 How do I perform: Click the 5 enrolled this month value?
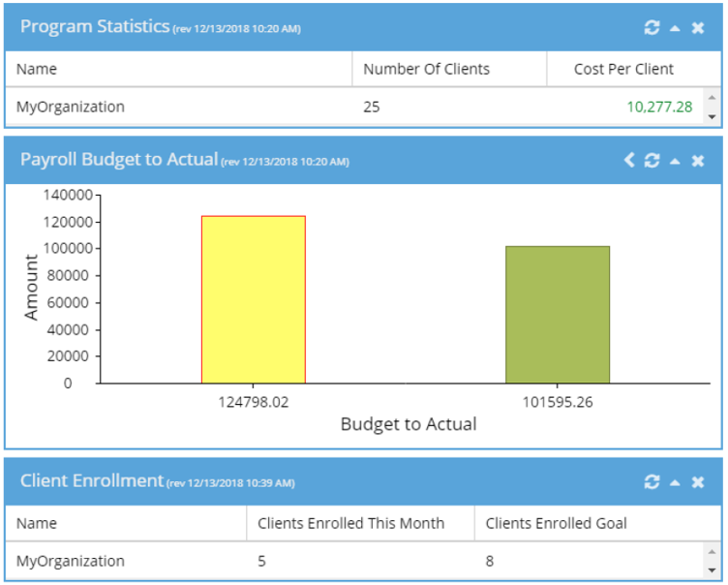click(x=261, y=562)
